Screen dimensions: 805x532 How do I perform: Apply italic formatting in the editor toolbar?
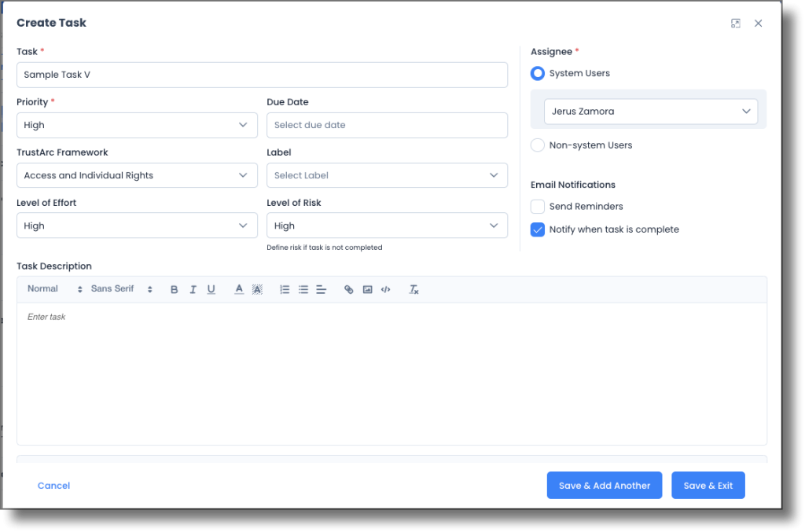(193, 289)
